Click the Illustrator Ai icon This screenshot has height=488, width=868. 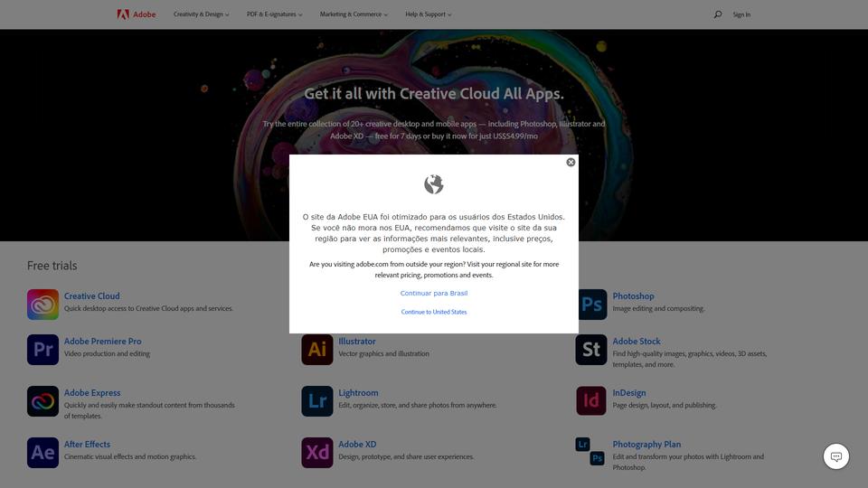point(317,350)
